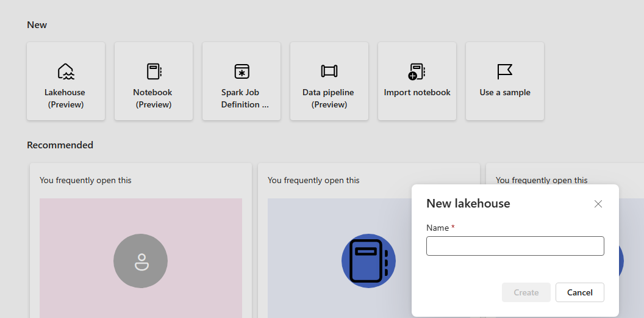
Task: Close the New lakehouse dialog
Action: point(598,204)
